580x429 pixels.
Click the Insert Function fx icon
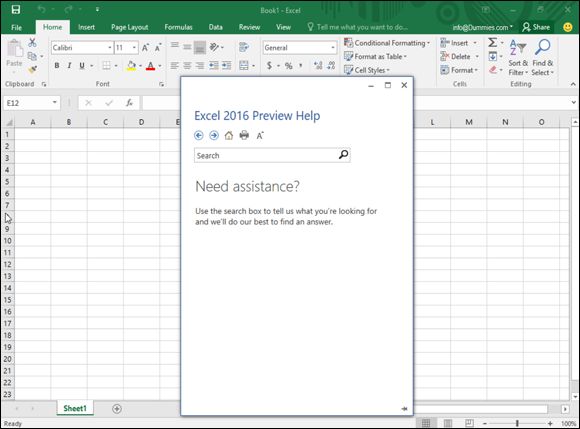tap(129, 103)
